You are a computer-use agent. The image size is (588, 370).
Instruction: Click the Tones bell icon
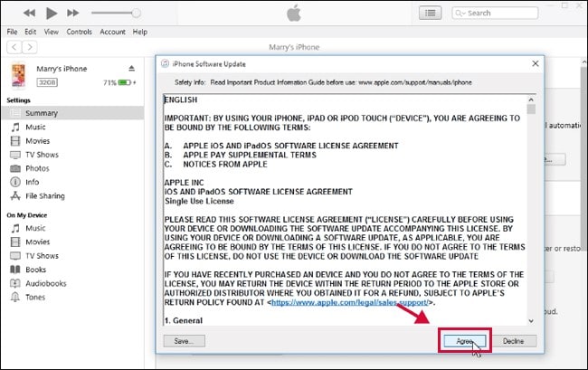click(x=15, y=298)
